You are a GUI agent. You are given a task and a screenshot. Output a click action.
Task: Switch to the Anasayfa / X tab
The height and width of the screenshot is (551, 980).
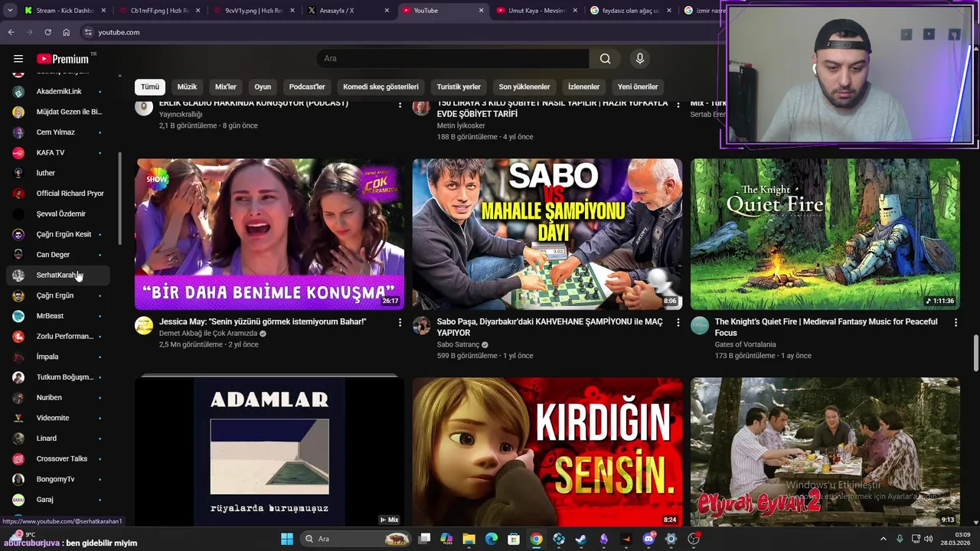[x=348, y=11]
